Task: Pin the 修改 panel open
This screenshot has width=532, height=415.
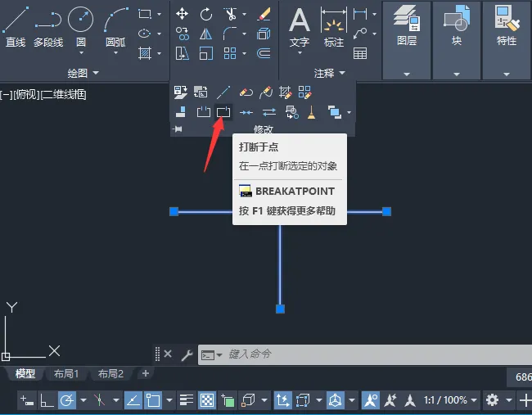Action: coord(178,129)
